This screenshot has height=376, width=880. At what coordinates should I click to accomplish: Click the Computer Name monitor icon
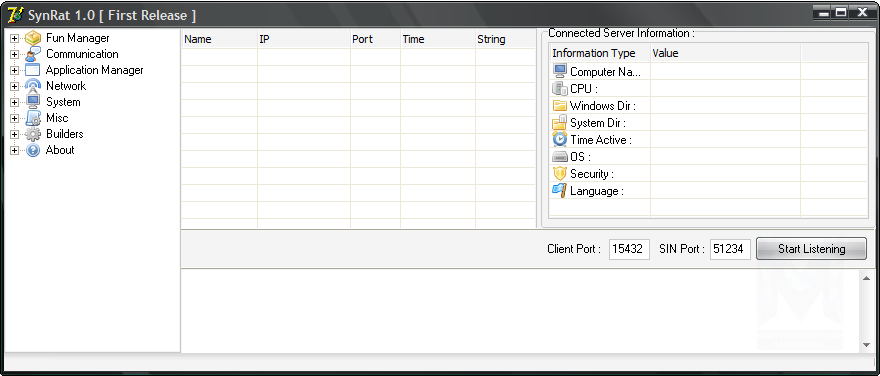560,71
